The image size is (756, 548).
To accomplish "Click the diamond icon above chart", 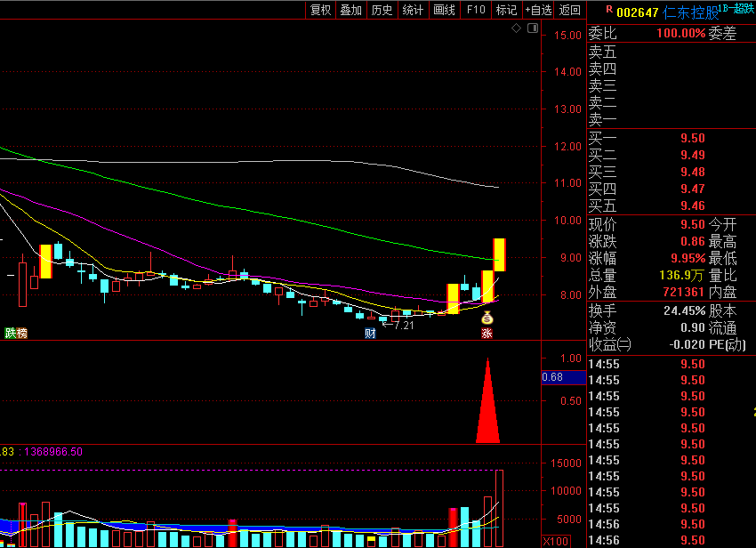I will pyautogui.click(x=517, y=28).
